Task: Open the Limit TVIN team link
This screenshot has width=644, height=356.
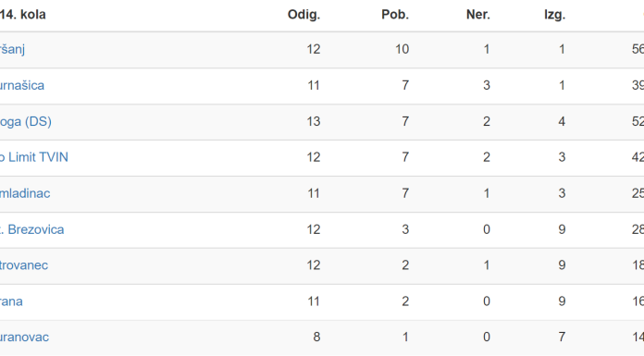Action: click(x=34, y=157)
